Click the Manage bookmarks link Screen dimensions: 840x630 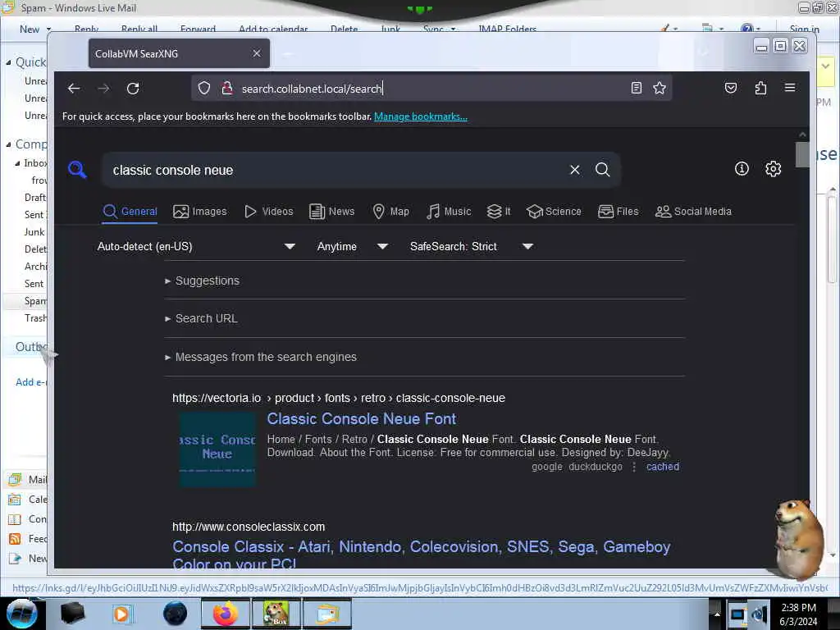coord(421,116)
